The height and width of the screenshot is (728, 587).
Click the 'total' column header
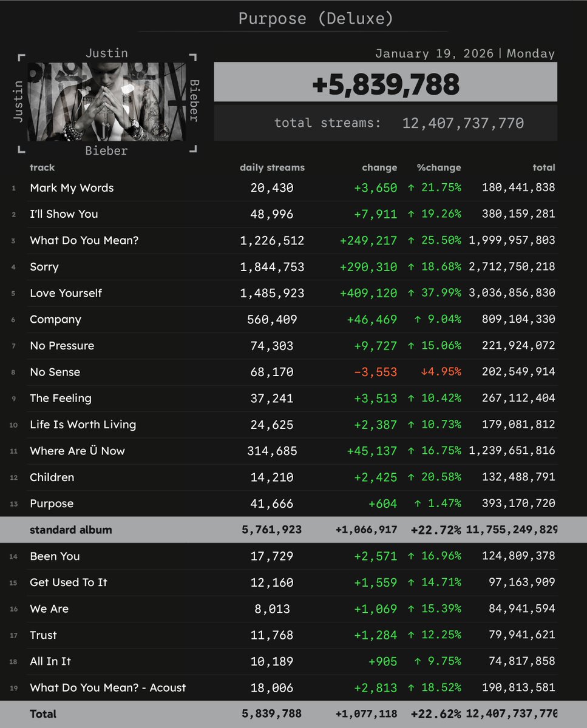544,167
